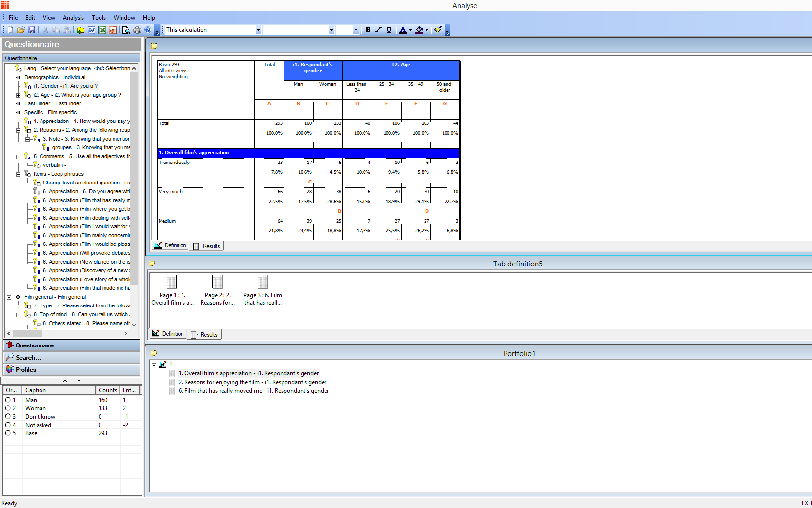Open the font color dropdown arrow
Screen dimensions: 812x508
pyautogui.click(x=410, y=30)
